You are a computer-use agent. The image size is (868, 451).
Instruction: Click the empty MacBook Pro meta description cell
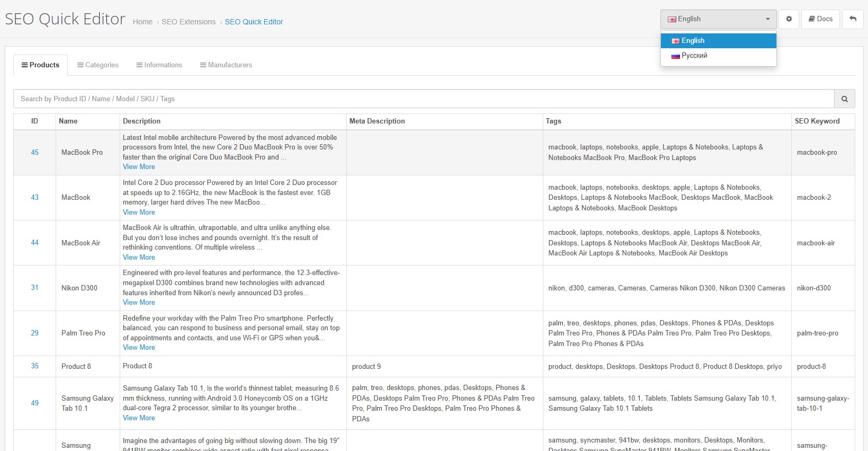click(445, 153)
